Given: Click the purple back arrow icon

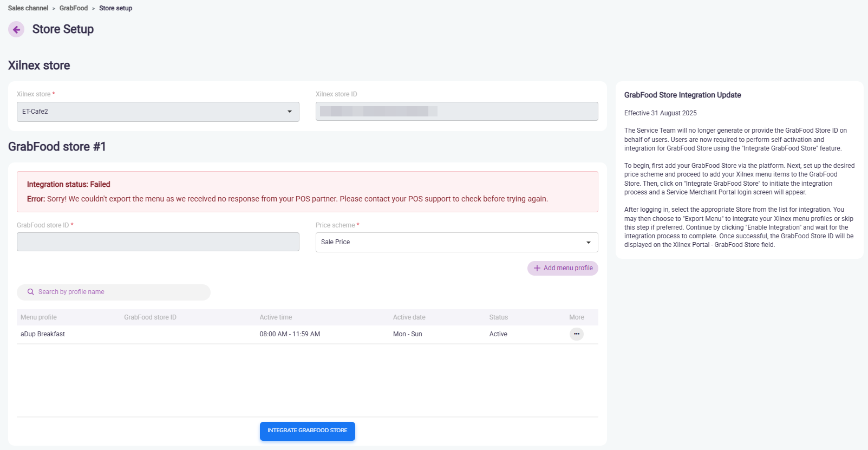Looking at the screenshot, I should (x=16, y=29).
